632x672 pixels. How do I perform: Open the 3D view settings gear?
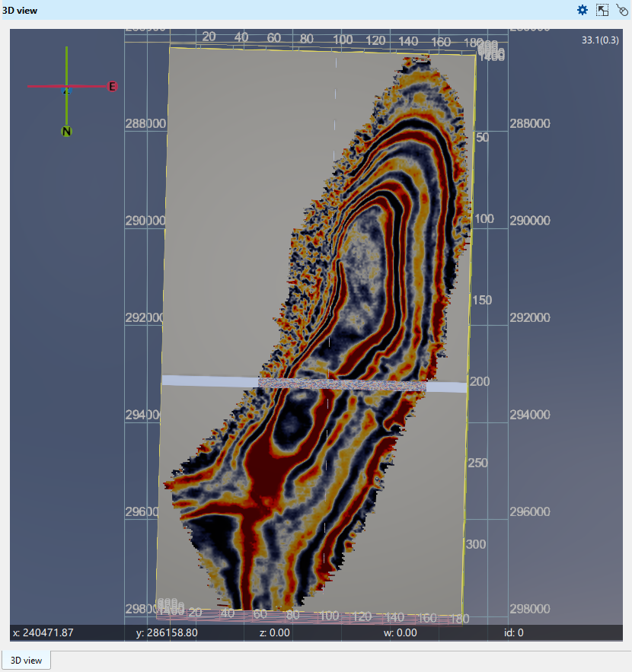[583, 10]
